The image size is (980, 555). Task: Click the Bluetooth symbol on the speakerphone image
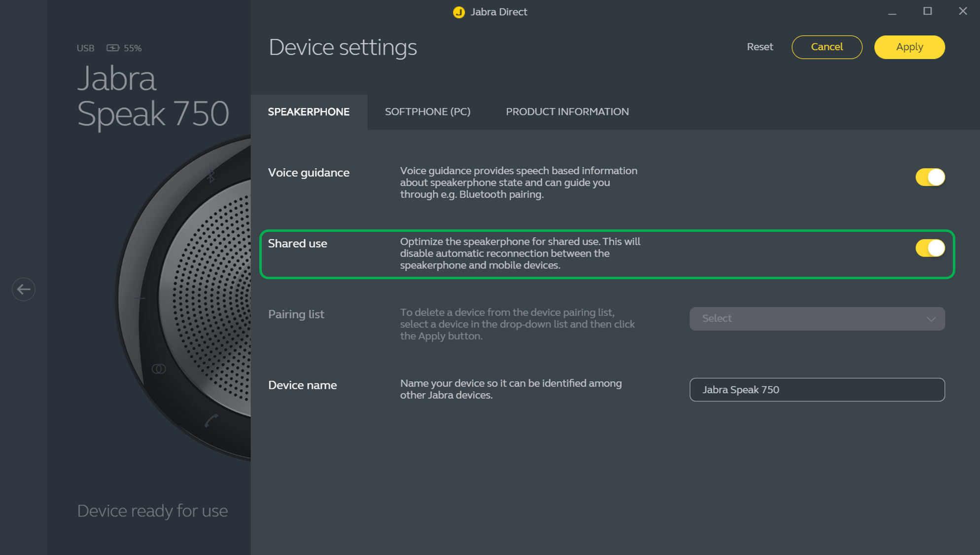(x=211, y=175)
